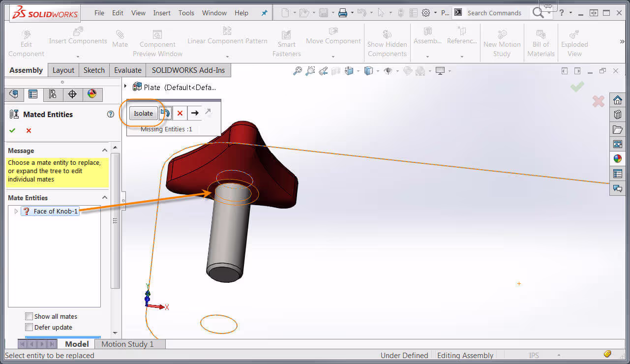Open the Move Component dropdown arrow
The width and height of the screenshot is (630, 364).
333,56
